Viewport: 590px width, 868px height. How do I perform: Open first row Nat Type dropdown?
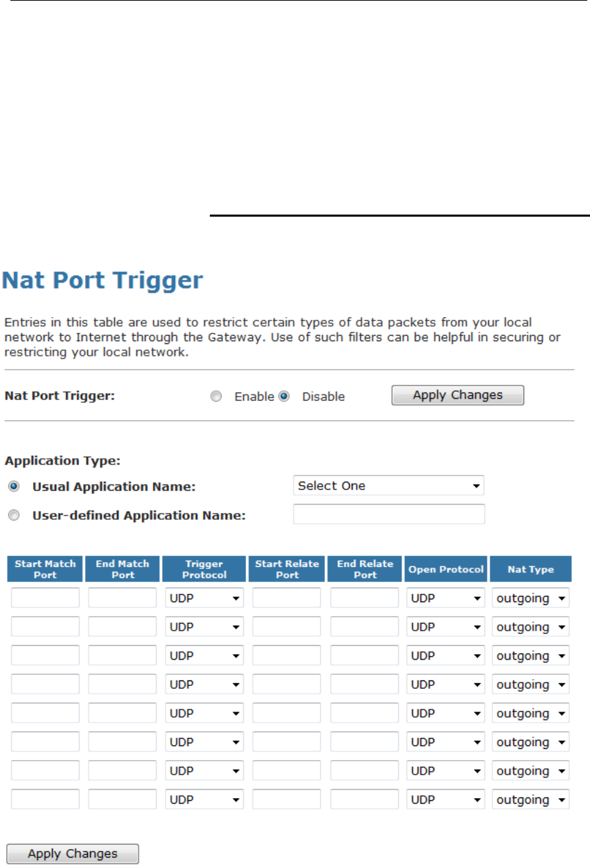531,598
